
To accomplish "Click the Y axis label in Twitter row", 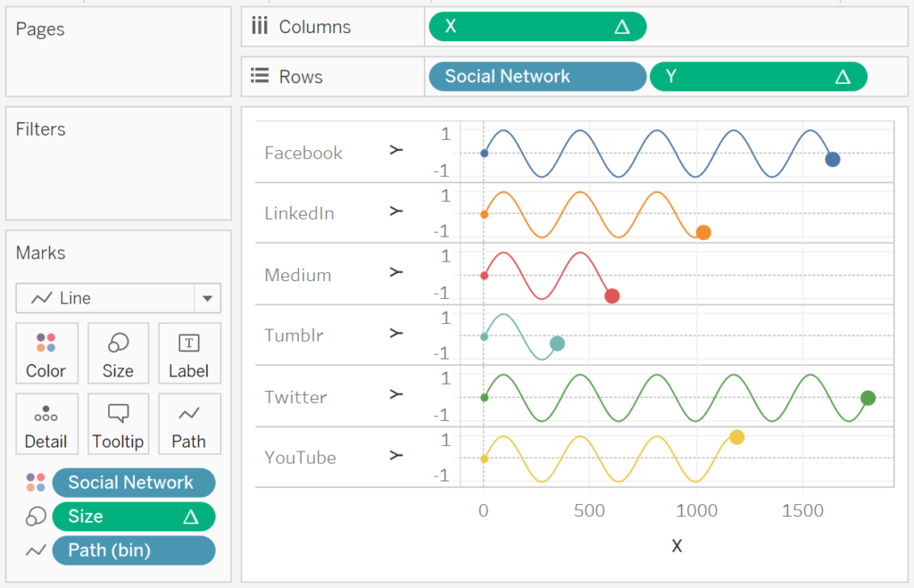I will 396,395.
